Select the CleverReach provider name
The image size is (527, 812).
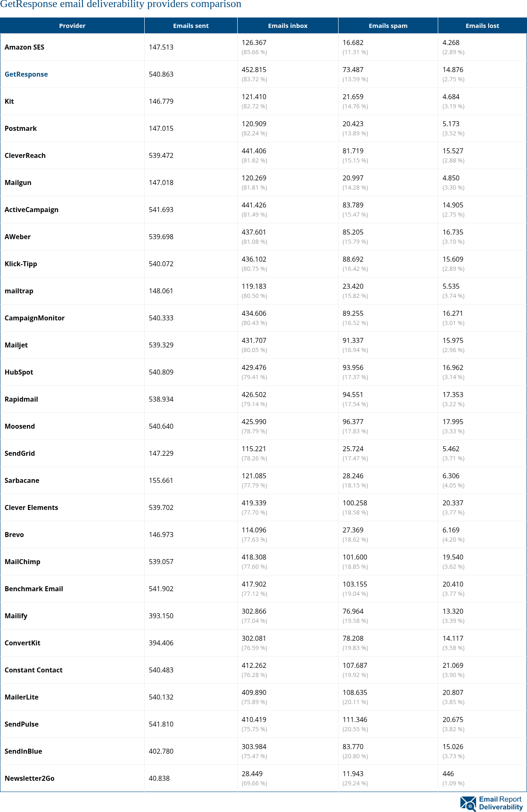(25, 155)
